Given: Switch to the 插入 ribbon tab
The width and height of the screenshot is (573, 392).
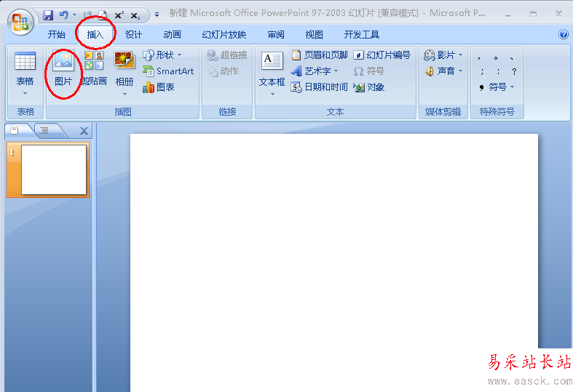Looking at the screenshot, I should pos(95,35).
